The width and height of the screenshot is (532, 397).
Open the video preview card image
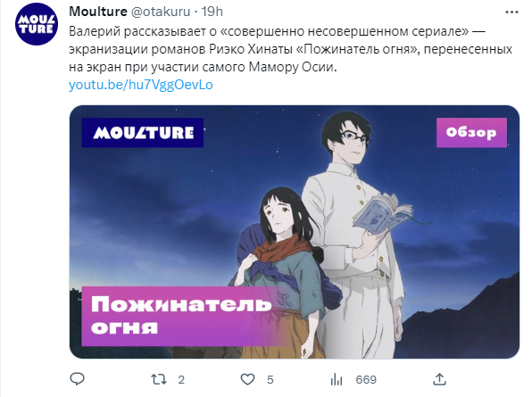pyautogui.click(x=295, y=232)
